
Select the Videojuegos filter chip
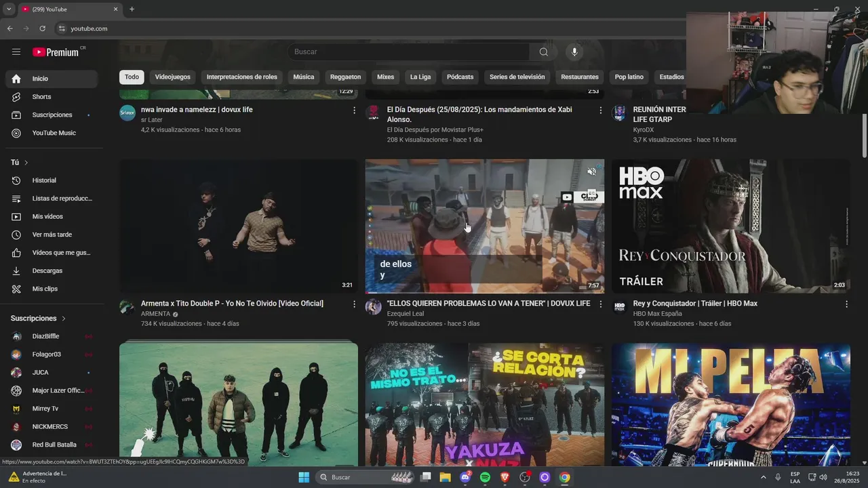tap(173, 77)
